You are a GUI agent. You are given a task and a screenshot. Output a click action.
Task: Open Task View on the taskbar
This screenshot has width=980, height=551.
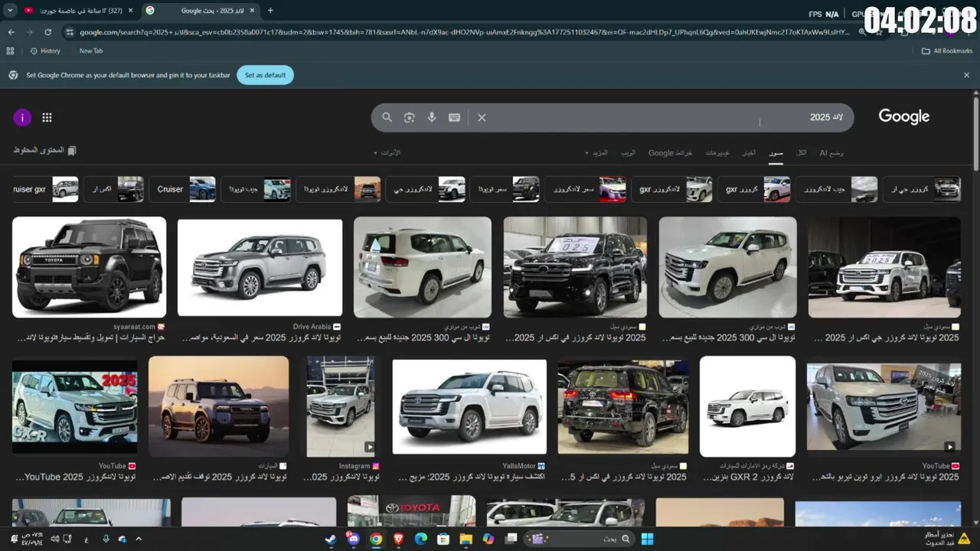click(511, 539)
